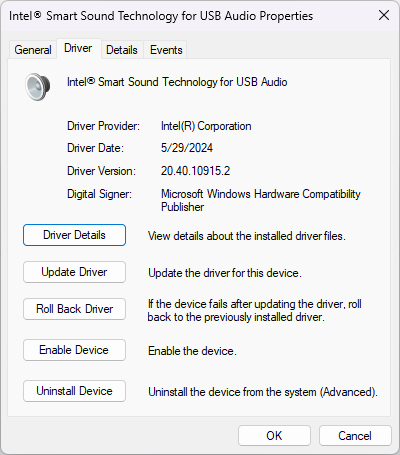This screenshot has height=455, width=400.
Task: Choose Roll Back Driver
Action: point(74,309)
